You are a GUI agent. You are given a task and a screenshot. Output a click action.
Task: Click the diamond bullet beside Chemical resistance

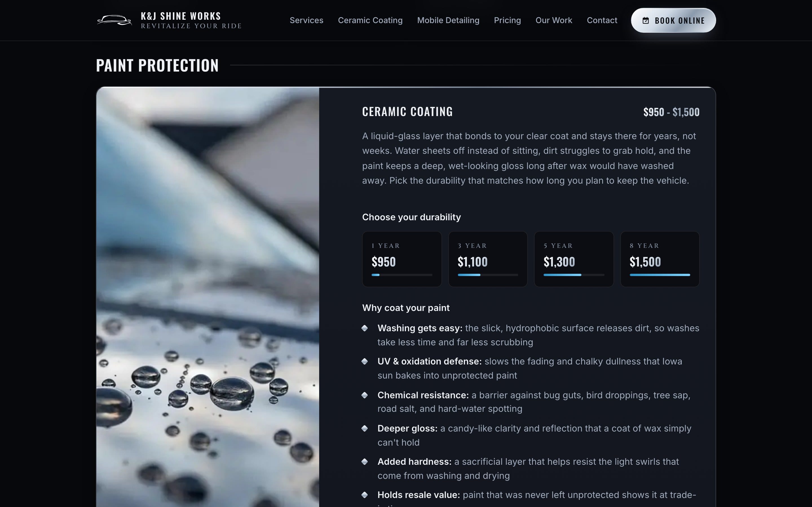pyautogui.click(x=364, y=395)
